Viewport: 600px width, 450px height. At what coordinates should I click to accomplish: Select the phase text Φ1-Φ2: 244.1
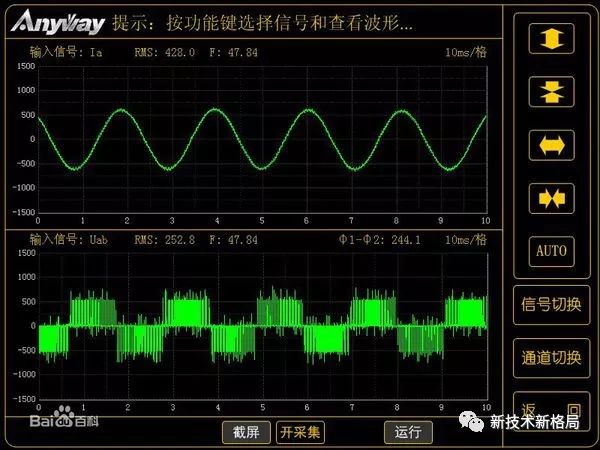[380, 240]
